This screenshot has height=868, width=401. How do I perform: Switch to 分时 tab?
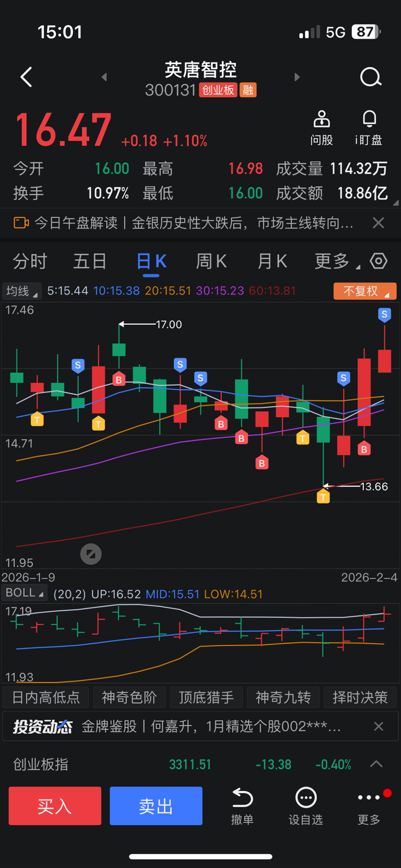click(x=30, y=261)
